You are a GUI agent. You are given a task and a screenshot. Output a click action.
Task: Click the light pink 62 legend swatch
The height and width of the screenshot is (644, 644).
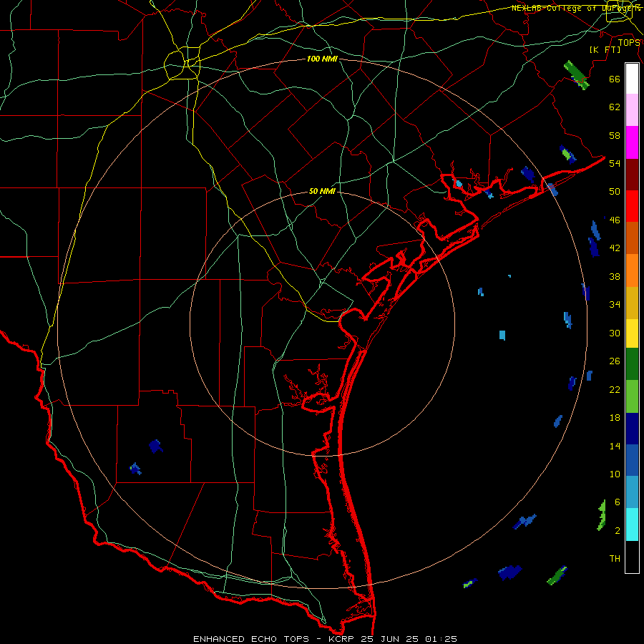[632, 109]
